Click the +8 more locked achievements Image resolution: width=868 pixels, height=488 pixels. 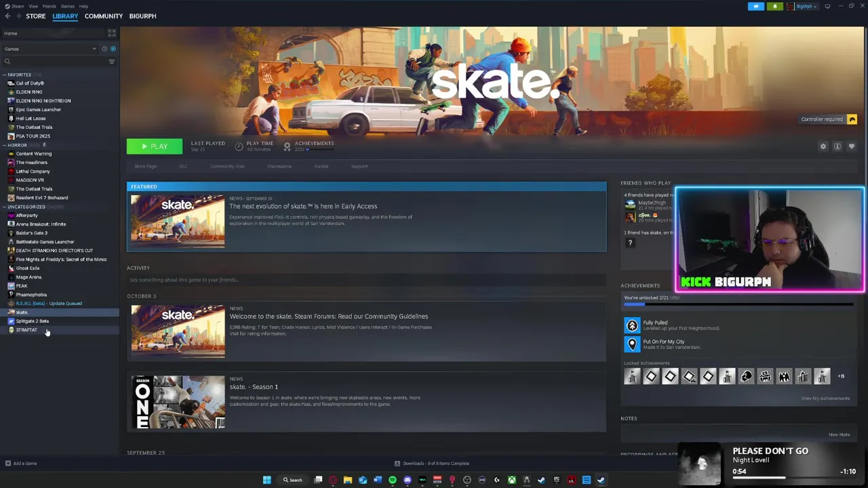click(841, 376)
